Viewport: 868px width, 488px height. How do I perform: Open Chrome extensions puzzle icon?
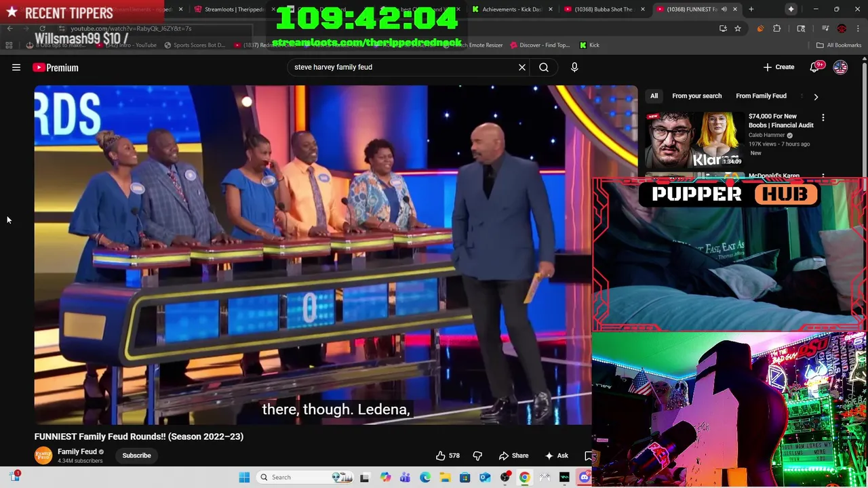coord(777,28)
